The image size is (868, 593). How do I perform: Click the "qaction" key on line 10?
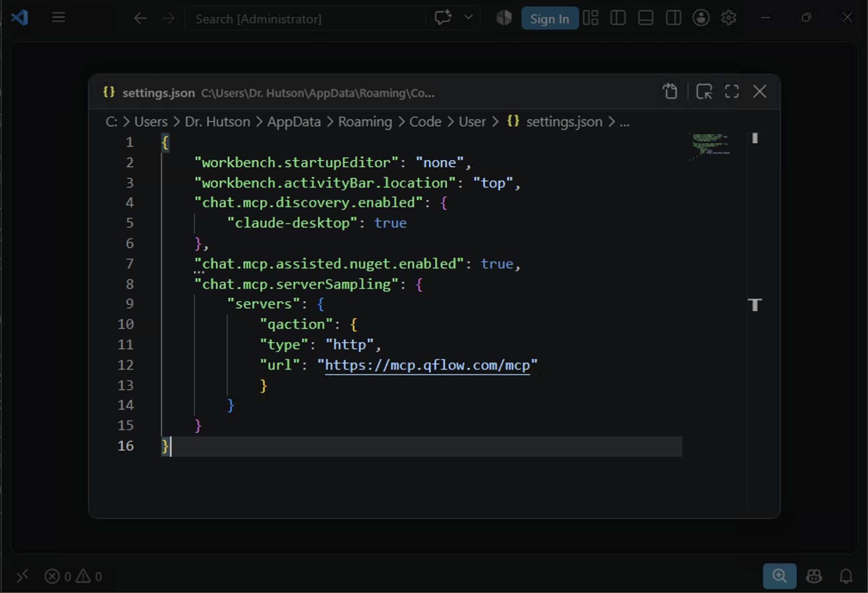(x=296, y=324)
